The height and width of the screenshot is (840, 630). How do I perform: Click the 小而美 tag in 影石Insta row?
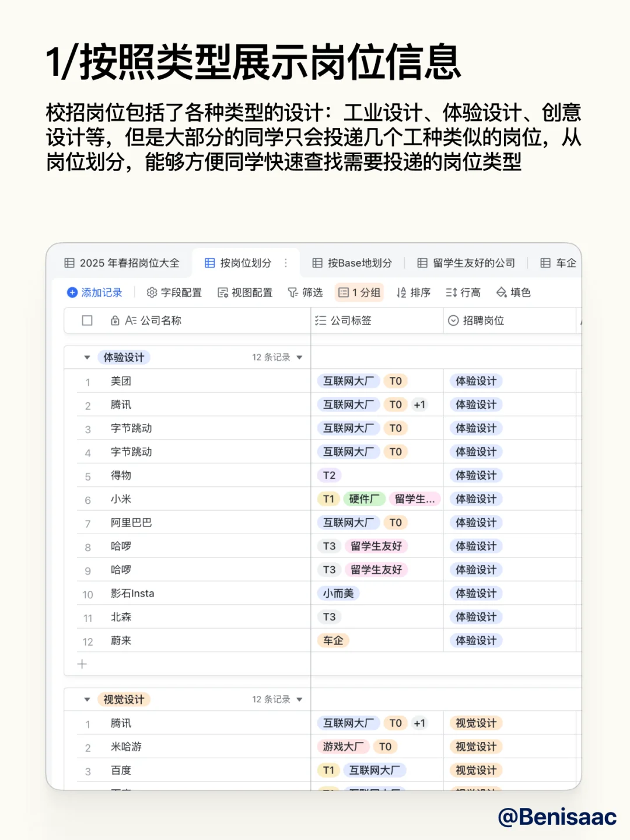pos(338,593)
